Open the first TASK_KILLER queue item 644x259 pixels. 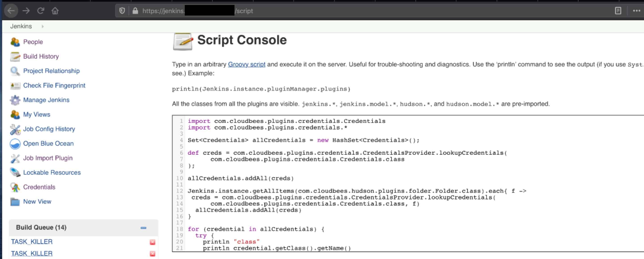tap(32, 242)
